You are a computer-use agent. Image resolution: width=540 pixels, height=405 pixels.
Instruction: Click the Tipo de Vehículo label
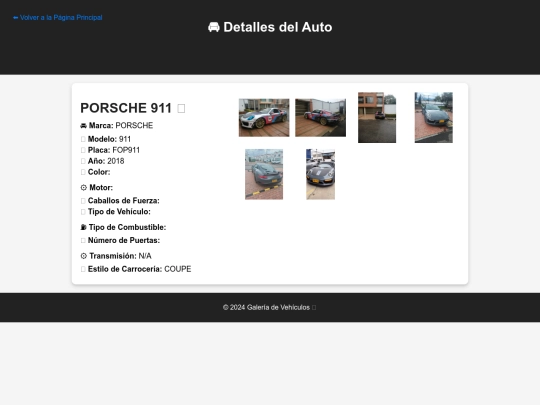pyautogui.click(x=119, y=212)
